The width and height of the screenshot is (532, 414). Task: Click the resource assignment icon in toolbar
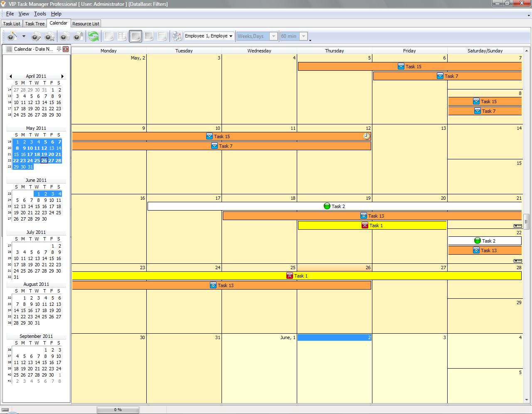click(177, 37)
